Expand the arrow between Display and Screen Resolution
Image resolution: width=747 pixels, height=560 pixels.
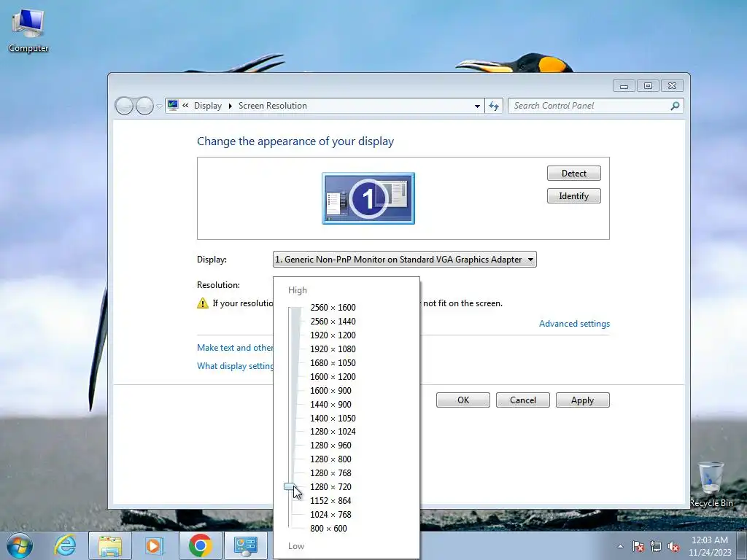pos(230,106)
